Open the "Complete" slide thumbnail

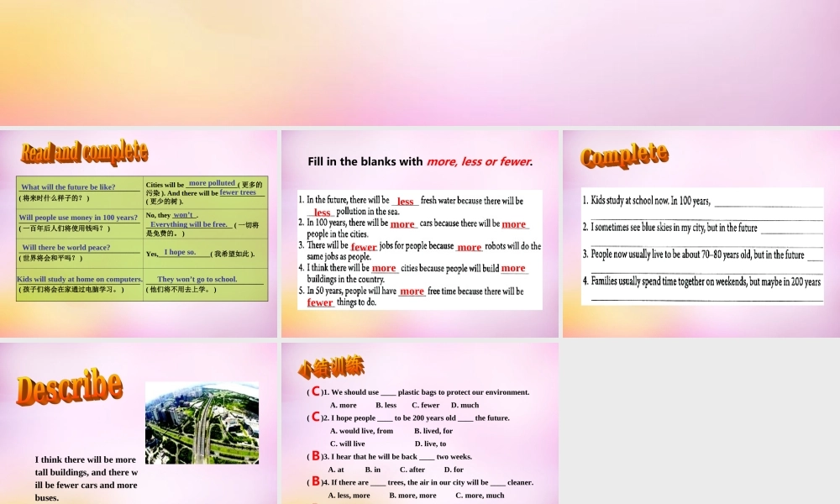700,234
